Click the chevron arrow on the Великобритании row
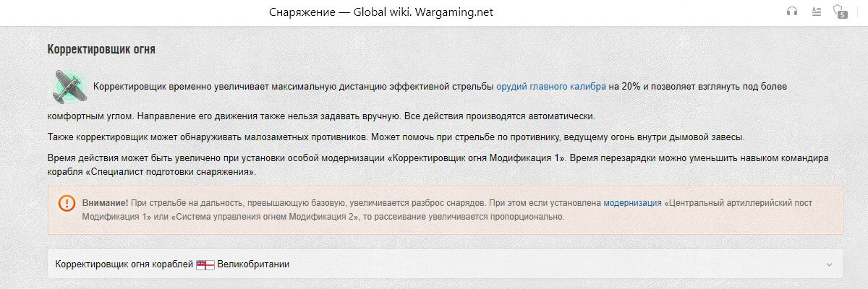 coord(829,264)
